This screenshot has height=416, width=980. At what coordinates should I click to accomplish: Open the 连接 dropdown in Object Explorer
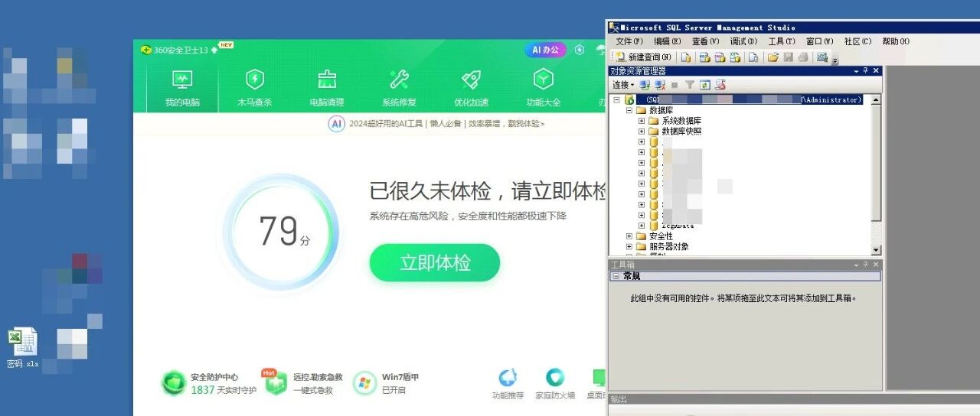[x=622, y=85]
